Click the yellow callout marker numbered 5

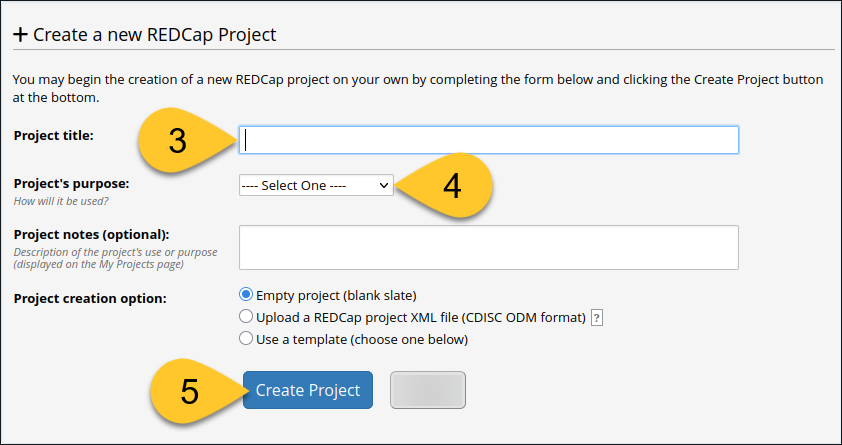193,391
